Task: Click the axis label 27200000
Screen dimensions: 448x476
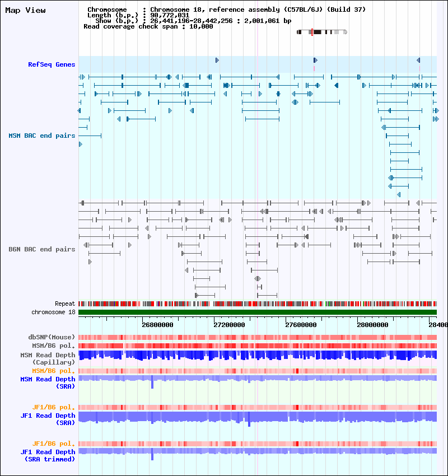Action: click(229, 325)
